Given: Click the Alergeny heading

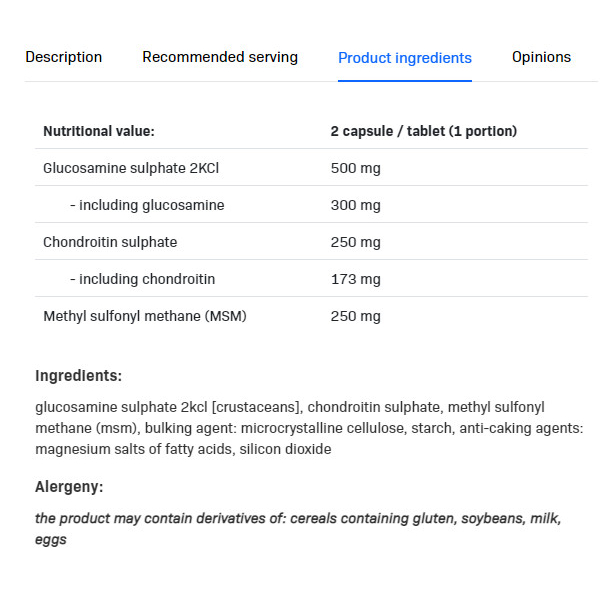Looking at the screenshot, I should click(69, 487).
